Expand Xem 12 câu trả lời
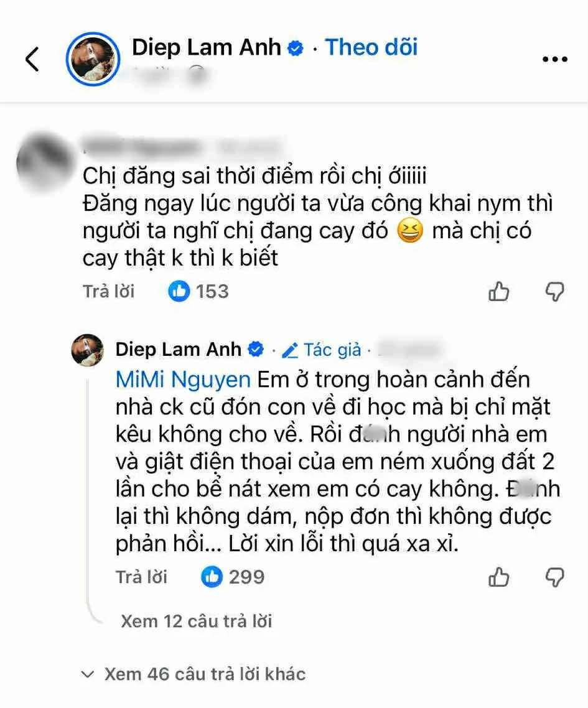 point(197,622)
